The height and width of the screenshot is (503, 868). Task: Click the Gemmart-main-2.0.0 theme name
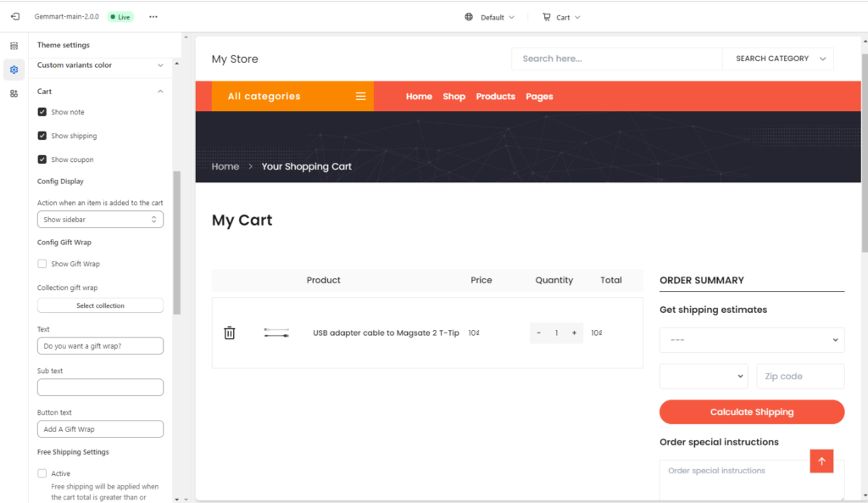point(66,17)
